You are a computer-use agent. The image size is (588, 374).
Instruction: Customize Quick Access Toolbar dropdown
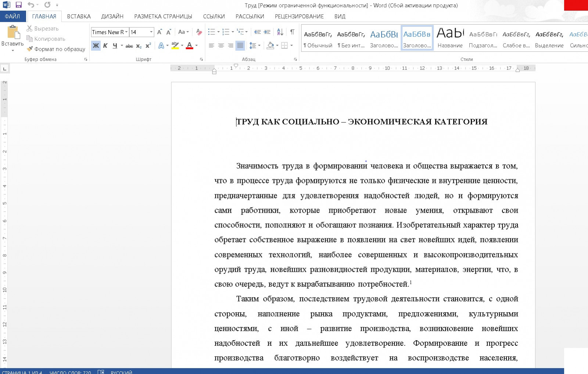[x=57, y=5]
